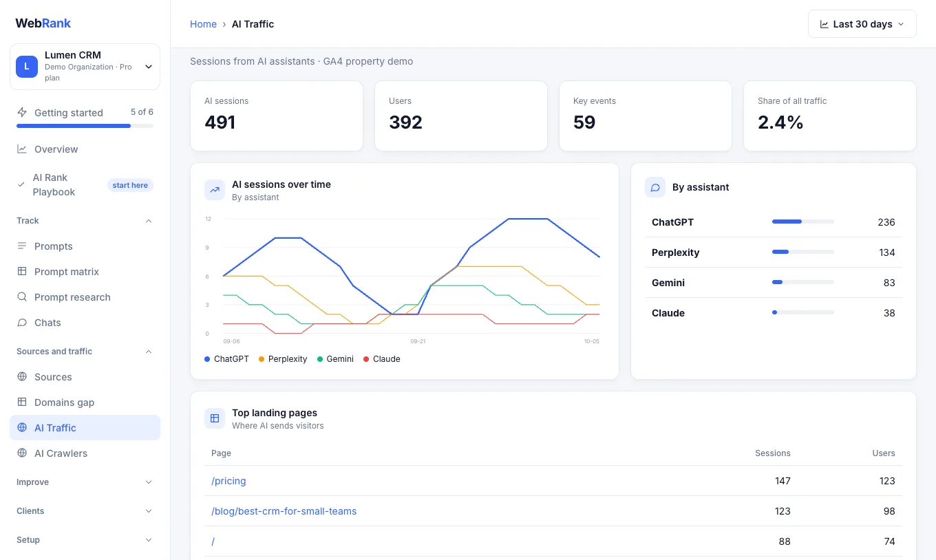The width and height of the screenshot is (936, 560).
Task: Open the /blog/best-crm-for-small-teams link
Action: pos(284,511)
